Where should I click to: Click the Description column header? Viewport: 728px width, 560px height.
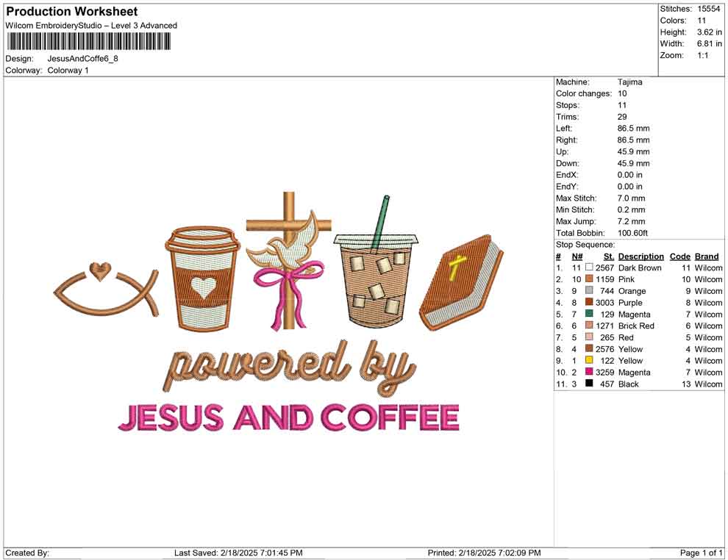click(640, 256)
